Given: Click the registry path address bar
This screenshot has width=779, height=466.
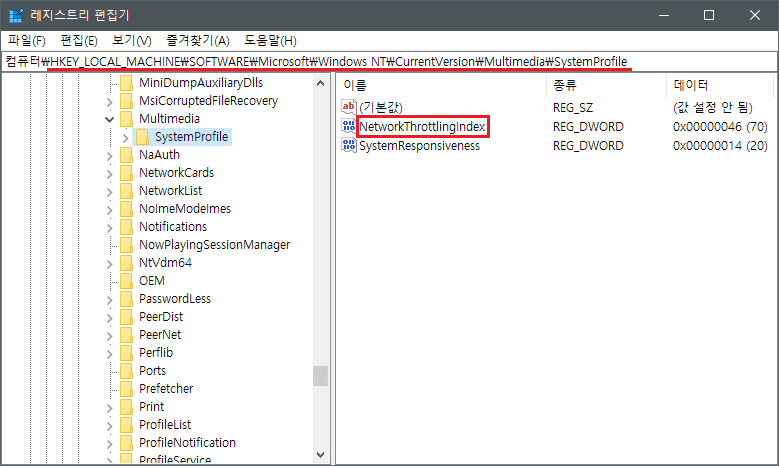Looking at the screenshot, I should (x=390, y=62).
